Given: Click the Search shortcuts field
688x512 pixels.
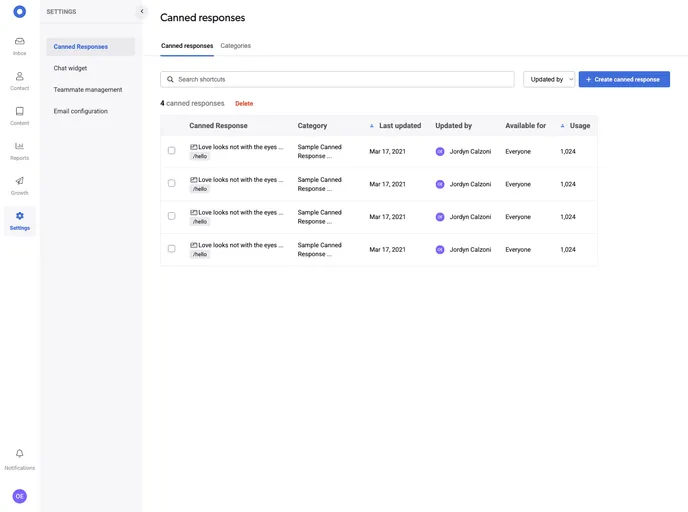Looking at the screenshot, I should point(338,79).
